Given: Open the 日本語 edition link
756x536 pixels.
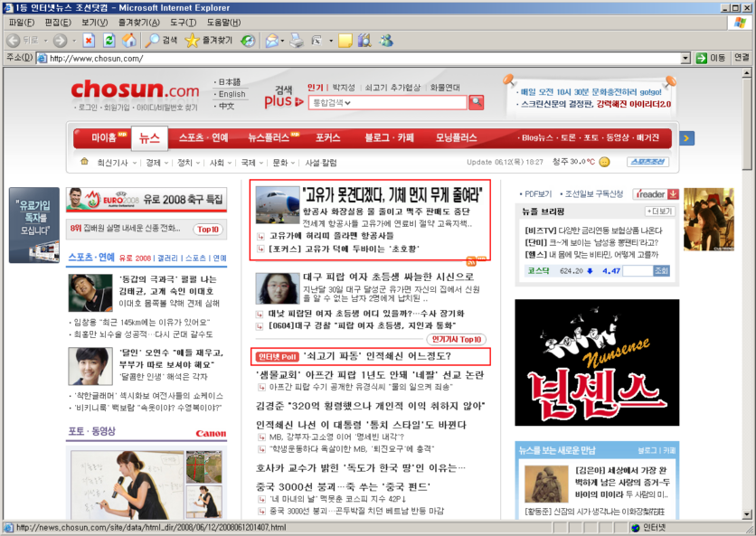Looking at the screenshot, I should 229,82.
